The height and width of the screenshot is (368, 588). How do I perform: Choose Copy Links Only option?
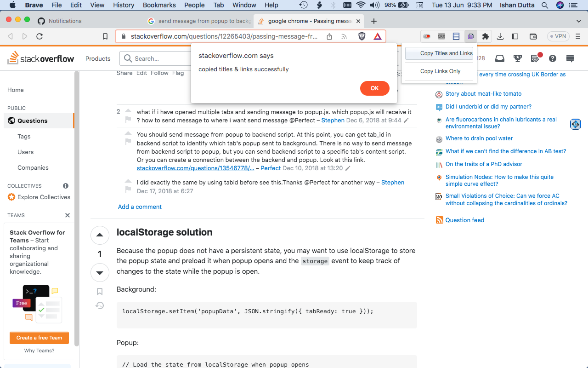coord(439,71)
